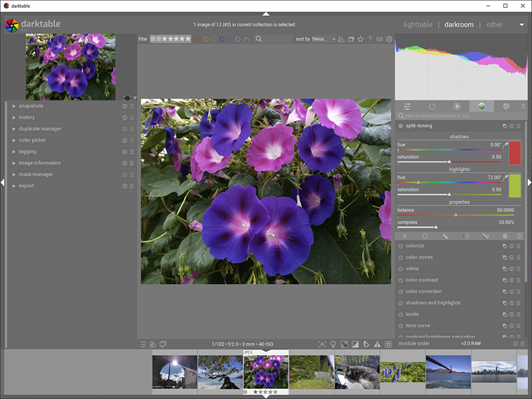
Task: Choose the circle drawn mask icon
Action: (x=425, y=236)
